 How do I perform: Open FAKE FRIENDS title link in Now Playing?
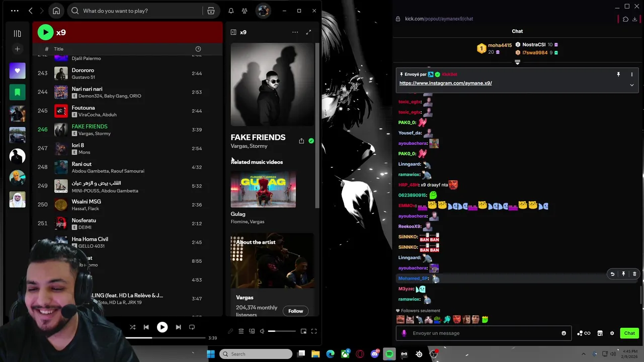pos(258,137)
